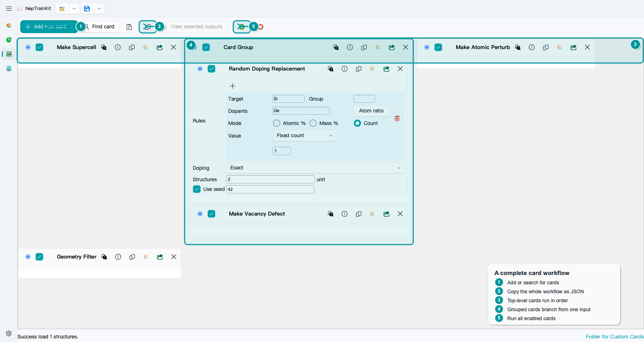This screenshot has width=644, height=342.
Task: Toggle Make Vacancy Defect checkbox
Action: coord(211,214)
